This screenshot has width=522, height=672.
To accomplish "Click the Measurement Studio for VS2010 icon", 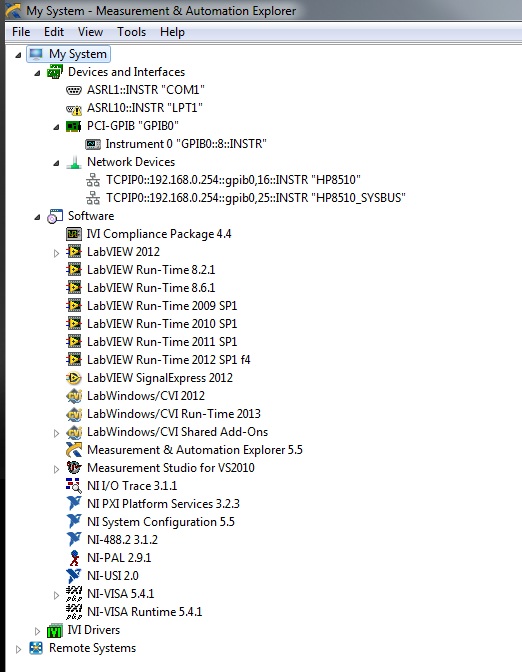I will coord(74,467).
